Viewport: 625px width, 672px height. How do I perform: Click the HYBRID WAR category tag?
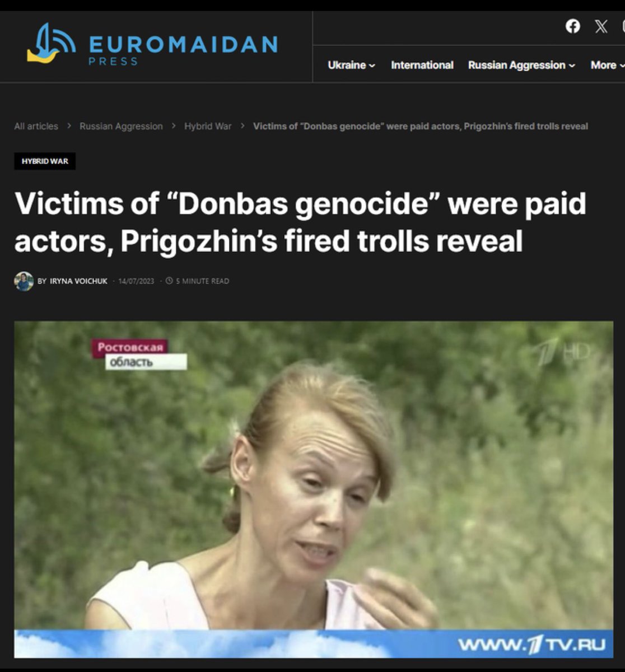pyautogui.click(x=45, y=161)
